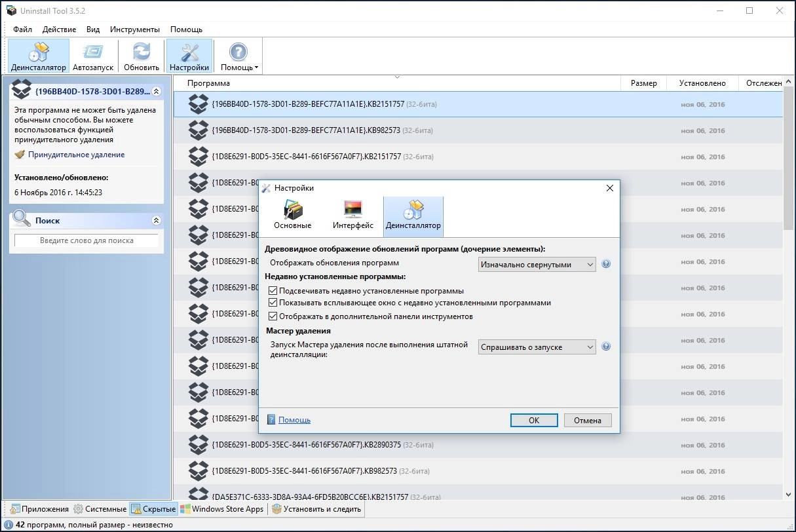Select {1D8E6291} KB2151757 row text

306,157
